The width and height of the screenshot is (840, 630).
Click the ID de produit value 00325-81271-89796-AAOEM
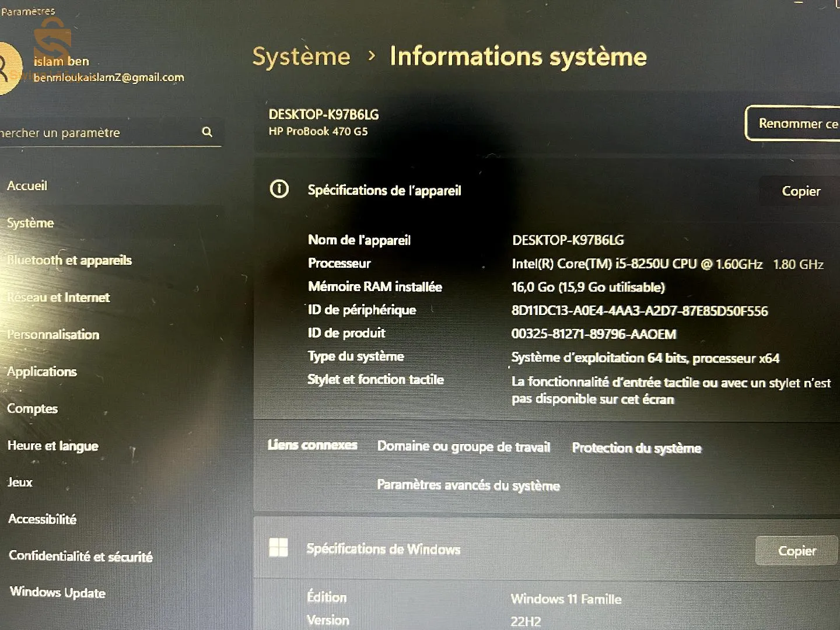tap(594, 334)
